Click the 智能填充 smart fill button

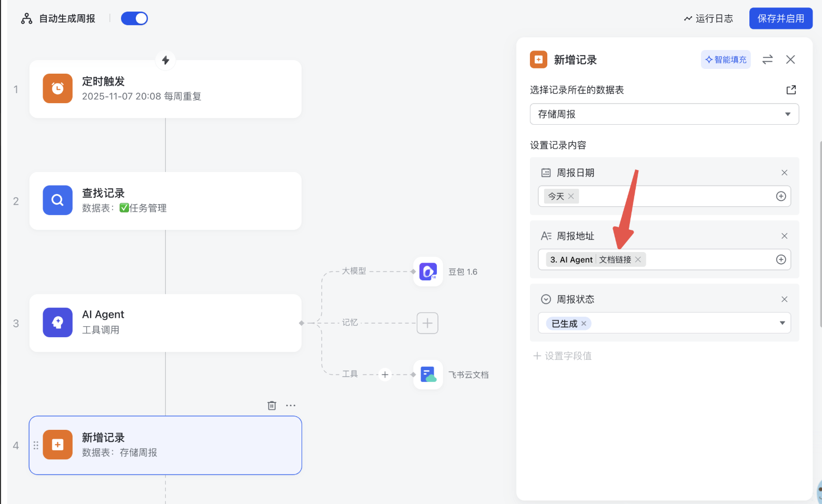(726, 59)
